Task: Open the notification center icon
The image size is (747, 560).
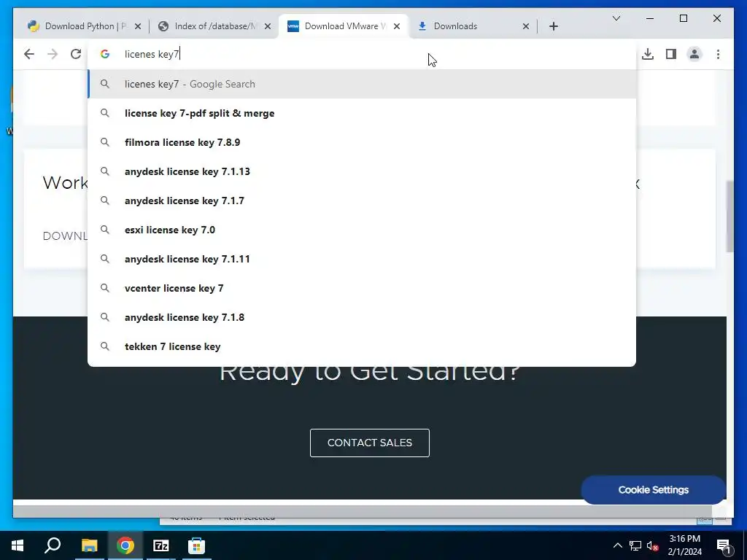Action: [724, 546]
